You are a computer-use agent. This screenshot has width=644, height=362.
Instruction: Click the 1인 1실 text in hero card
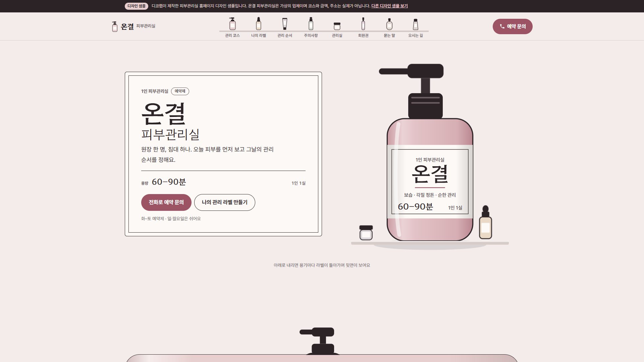tap(299, 183)
